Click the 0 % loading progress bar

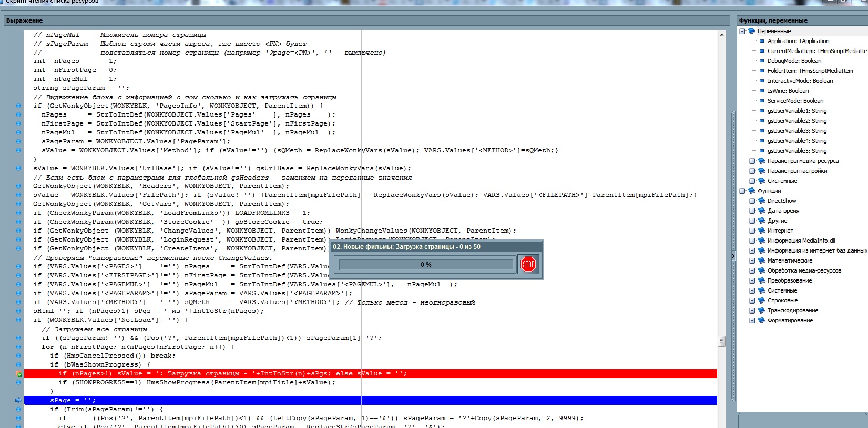pos(426,265)
